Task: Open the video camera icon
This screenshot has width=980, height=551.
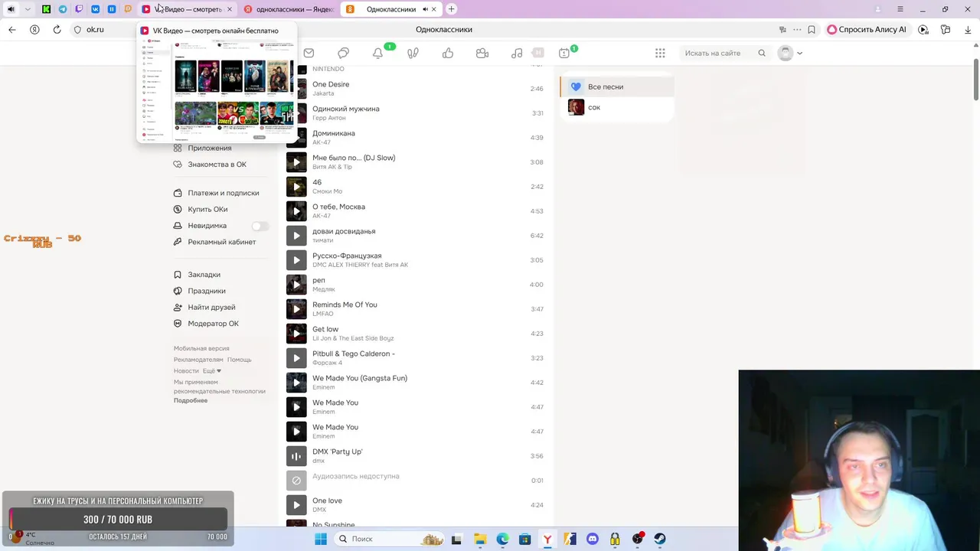Action: pyautogui.click(x=482, y=53)
